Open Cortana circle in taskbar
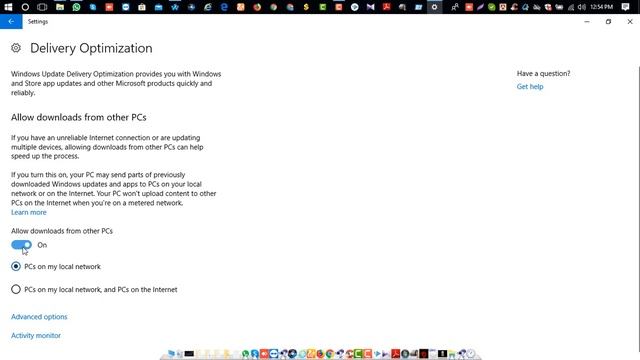The height and width of the screenshot is (360, 640). tap(25, 7)
